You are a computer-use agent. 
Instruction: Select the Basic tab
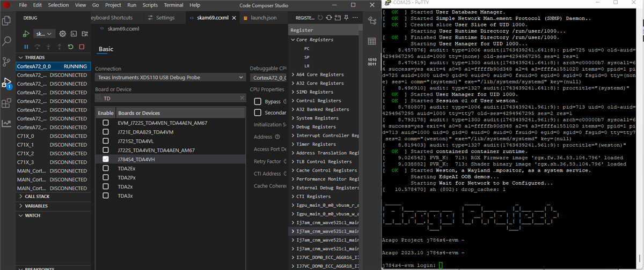click(106, 49)
